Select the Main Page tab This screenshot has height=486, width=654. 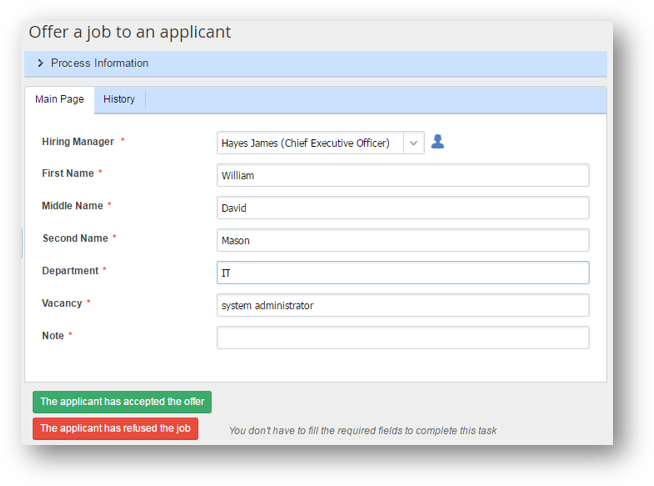59,99
